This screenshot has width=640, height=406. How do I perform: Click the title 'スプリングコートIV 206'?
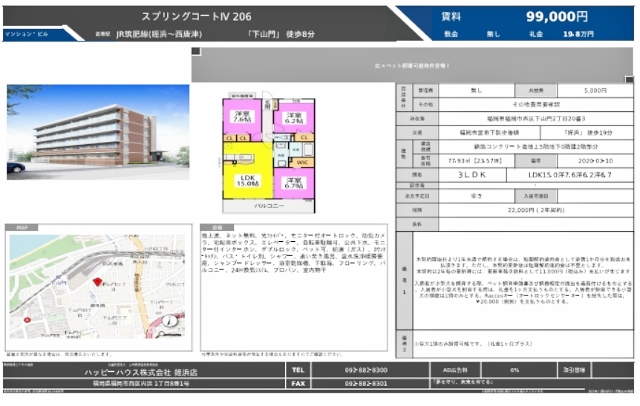(x=196, y=16)
